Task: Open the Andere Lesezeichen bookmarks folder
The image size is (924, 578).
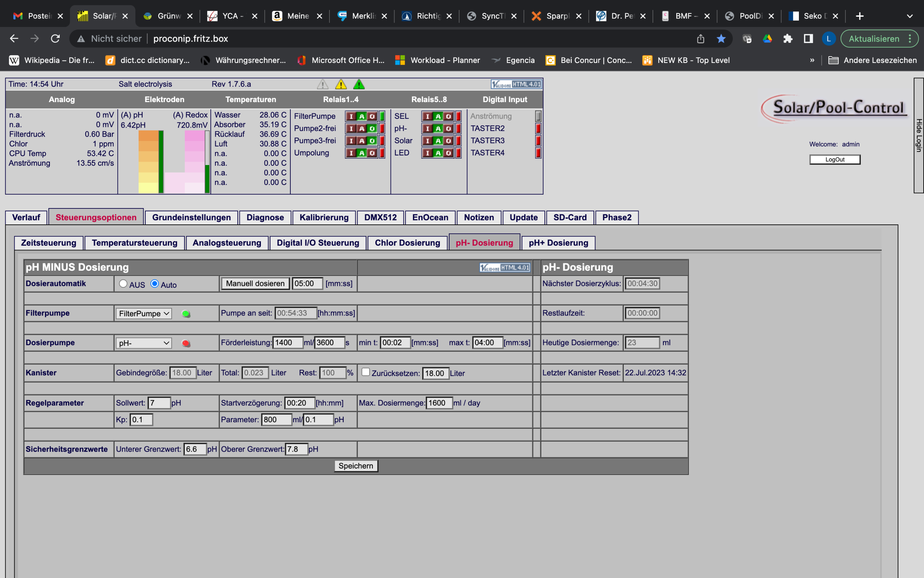Action: pos(872,60)
